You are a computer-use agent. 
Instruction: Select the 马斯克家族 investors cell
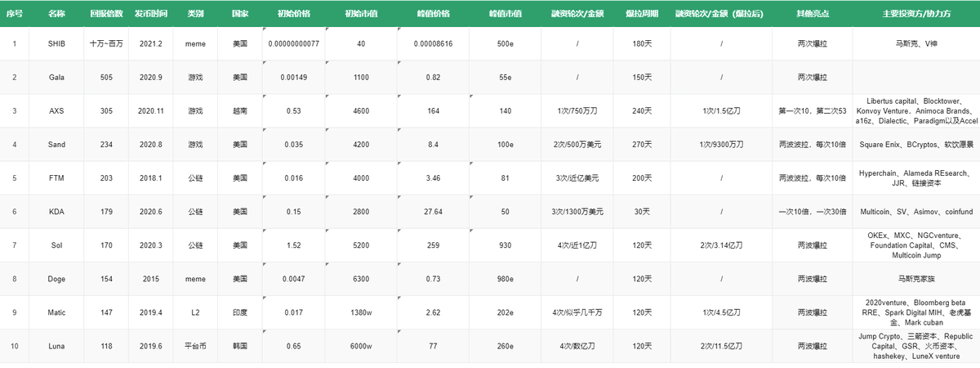pos(916,278)
